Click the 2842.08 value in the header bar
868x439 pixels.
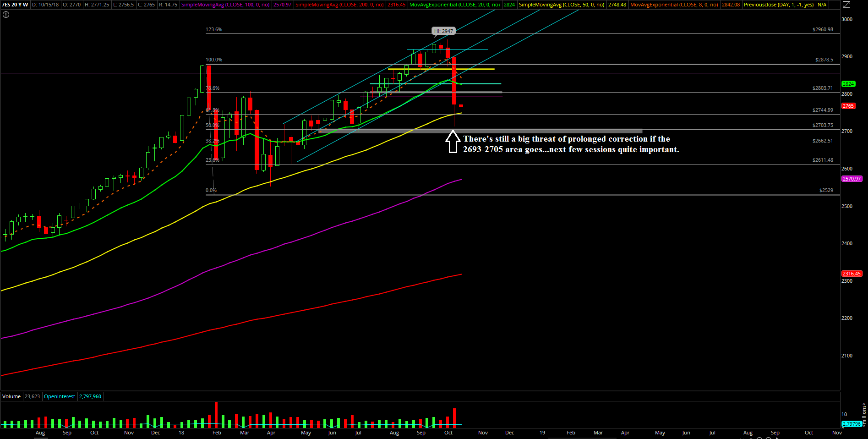coord(731,5)
